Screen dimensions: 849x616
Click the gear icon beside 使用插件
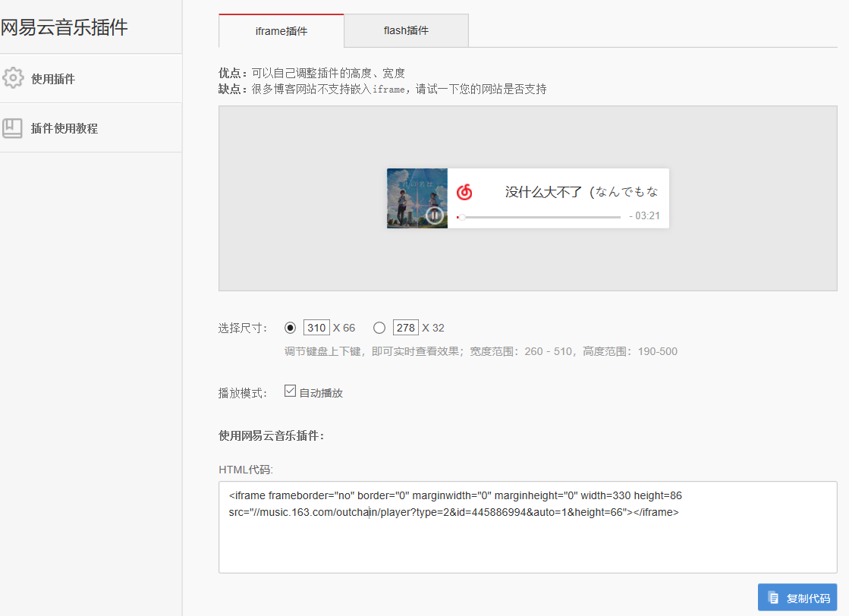13,78
